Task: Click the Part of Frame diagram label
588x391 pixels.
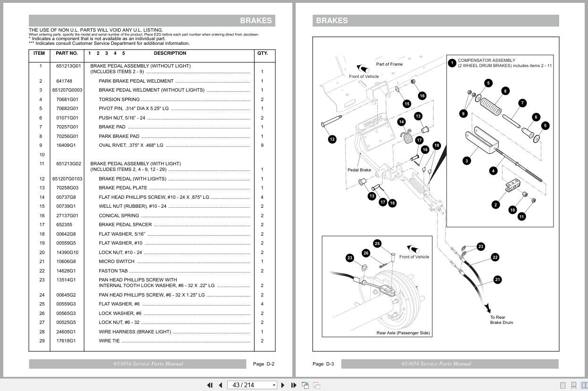Action: [x=390, y=64]
